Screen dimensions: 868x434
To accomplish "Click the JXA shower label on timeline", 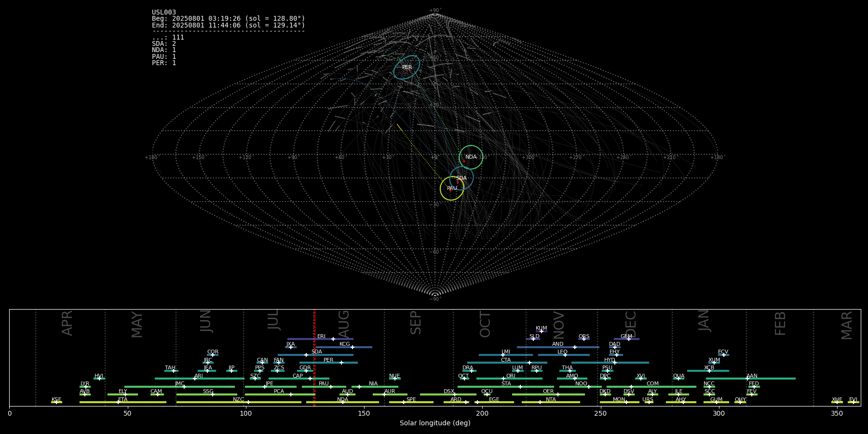I will pos(290,344).
